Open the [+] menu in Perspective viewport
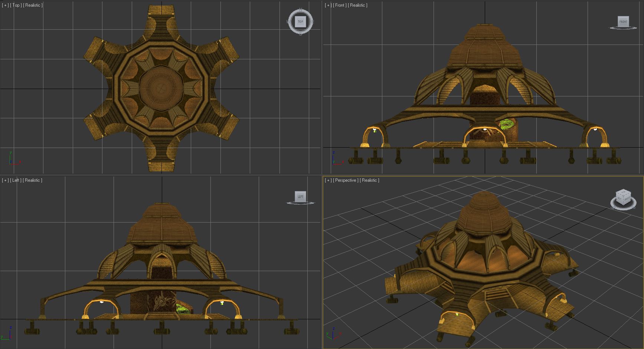The image size is (644, 349). click(x=328, y=180)
